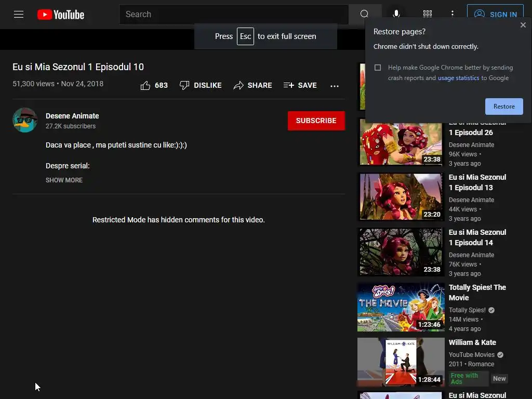Open William & Kate movie thumbnail

pos(401,362)
